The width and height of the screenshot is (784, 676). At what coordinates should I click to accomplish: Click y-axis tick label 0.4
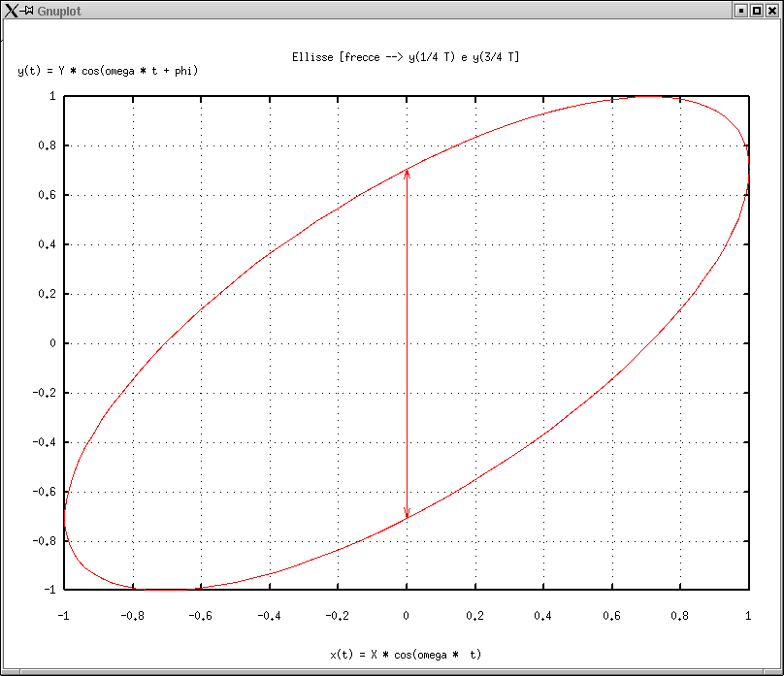click(x=47, y=244)
